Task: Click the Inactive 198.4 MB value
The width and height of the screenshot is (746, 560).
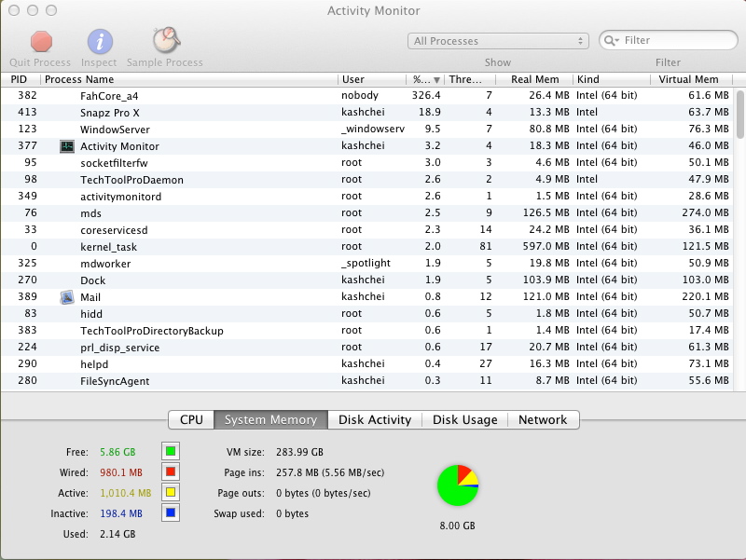Action: click(x=121, y=513)
